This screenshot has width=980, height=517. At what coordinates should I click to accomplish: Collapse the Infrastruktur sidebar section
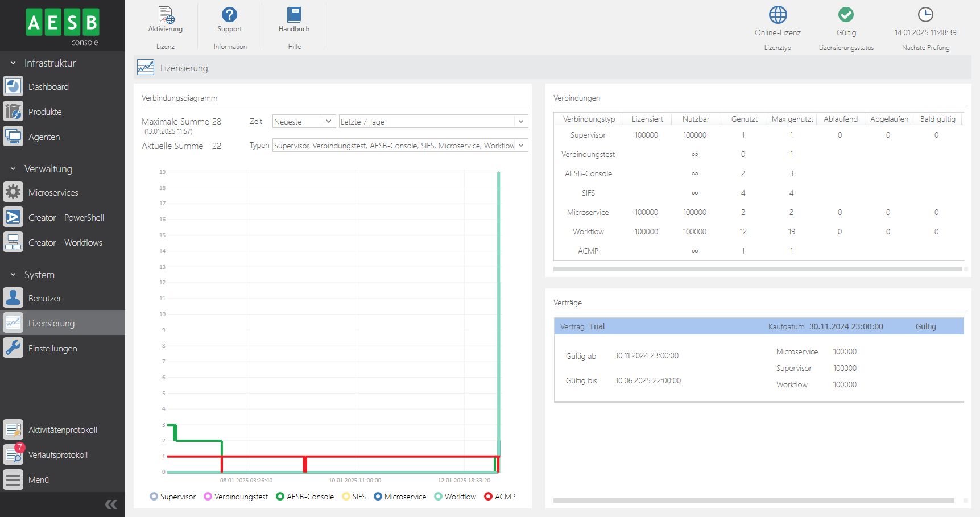coord(13,63)
